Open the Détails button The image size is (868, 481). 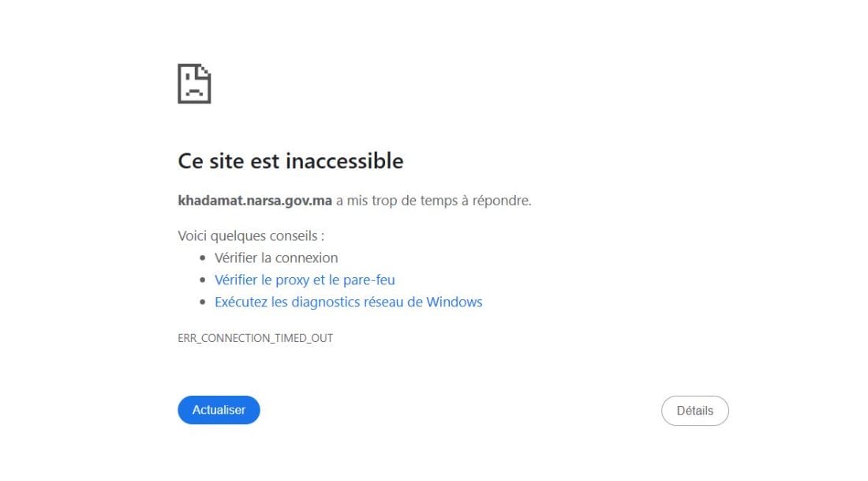694,411
